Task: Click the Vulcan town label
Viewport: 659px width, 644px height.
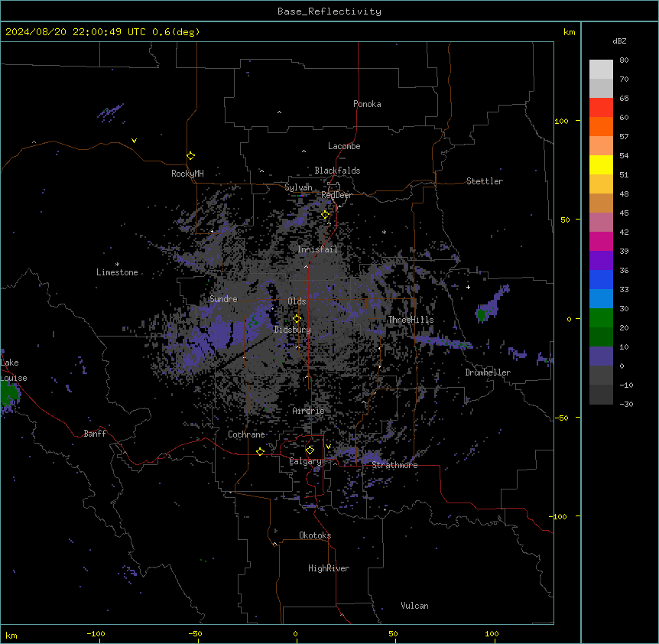Action: pos(415,606)
